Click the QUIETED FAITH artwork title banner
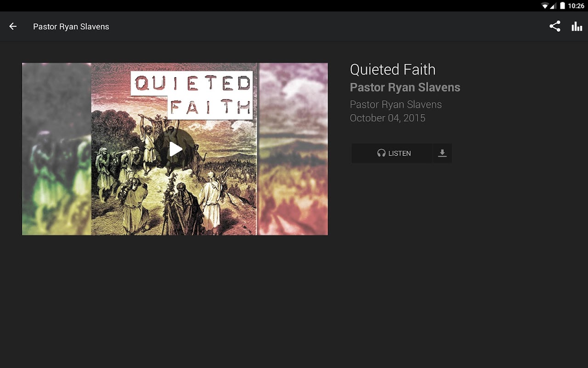 [192, 95]
